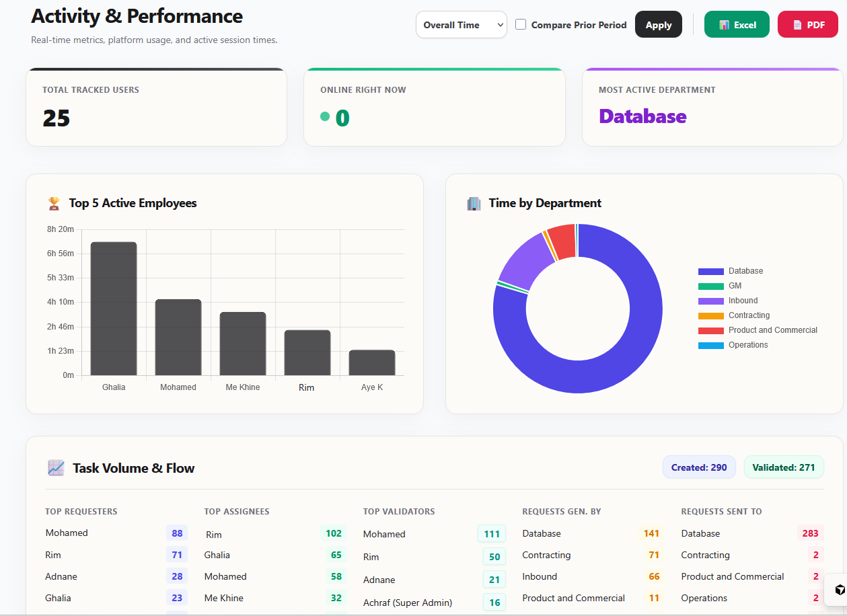
Task: Click Ghalia's bar in the employee chart
Action: (x=114, y=309)
